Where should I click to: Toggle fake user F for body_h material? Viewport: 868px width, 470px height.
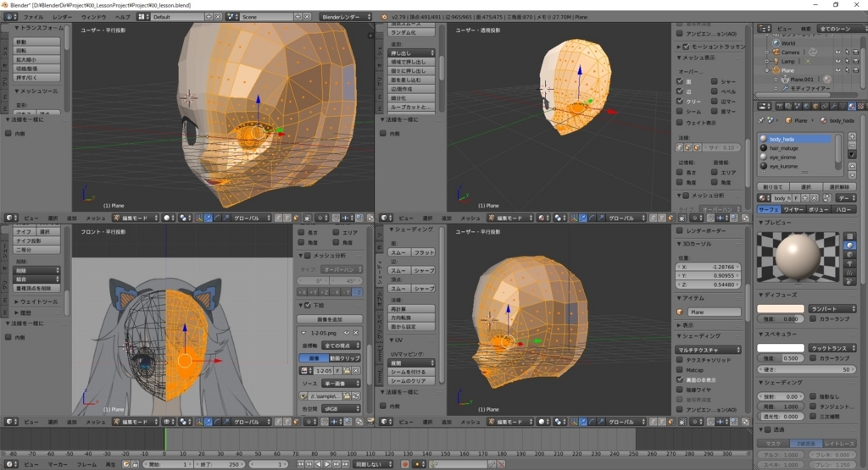pyautogui.click(x=796, y=198)
